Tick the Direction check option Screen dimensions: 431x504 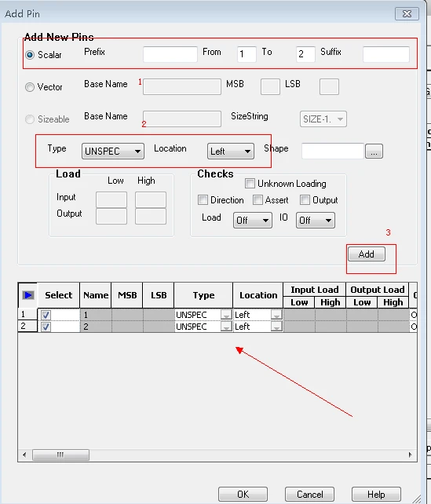[203, 200]
